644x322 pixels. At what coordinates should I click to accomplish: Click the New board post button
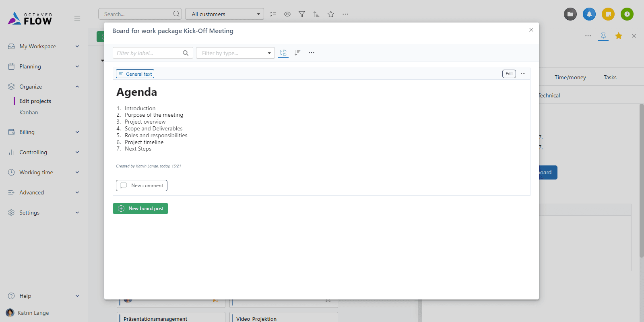140,208
